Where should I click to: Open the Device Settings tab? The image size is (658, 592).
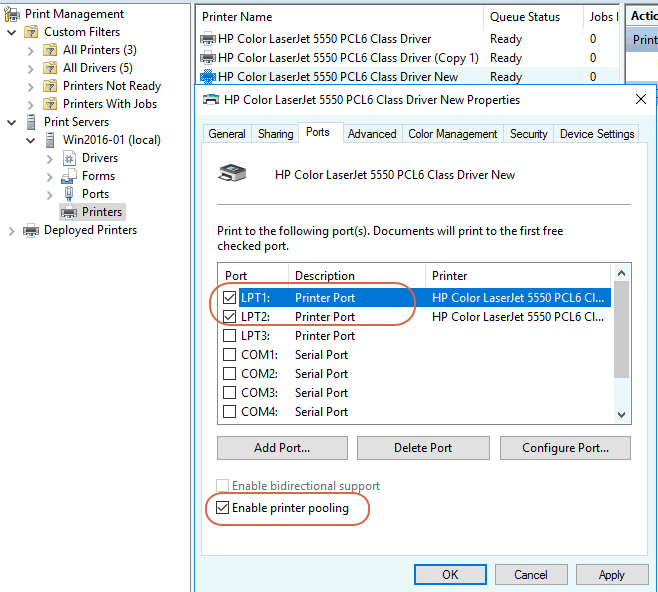coord(597,134)
